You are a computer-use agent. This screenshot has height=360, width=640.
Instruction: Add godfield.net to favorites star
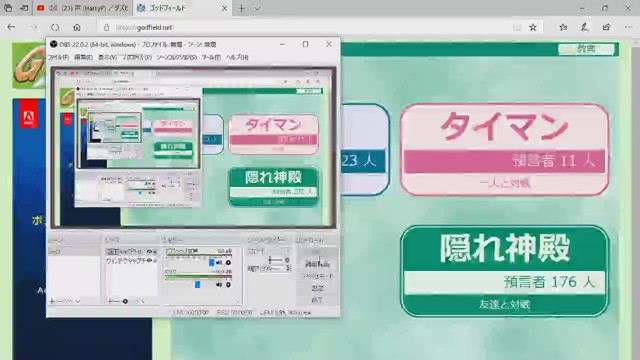pos(533,27)
